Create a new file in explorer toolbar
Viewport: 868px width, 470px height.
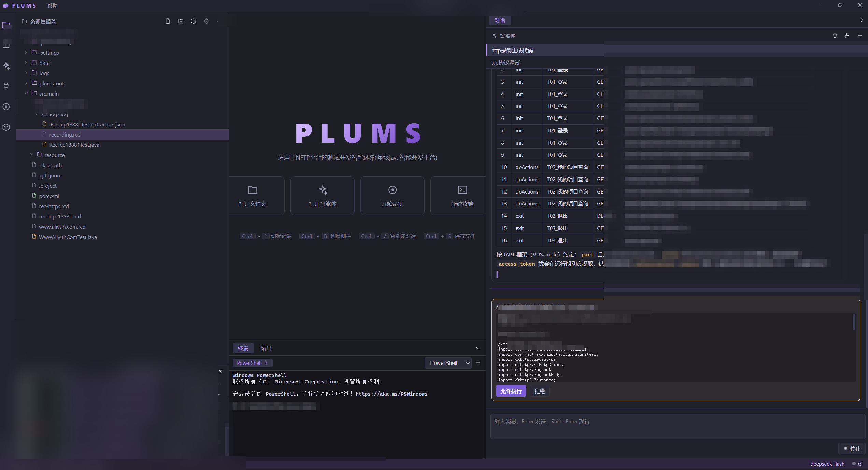pos(168,21)
